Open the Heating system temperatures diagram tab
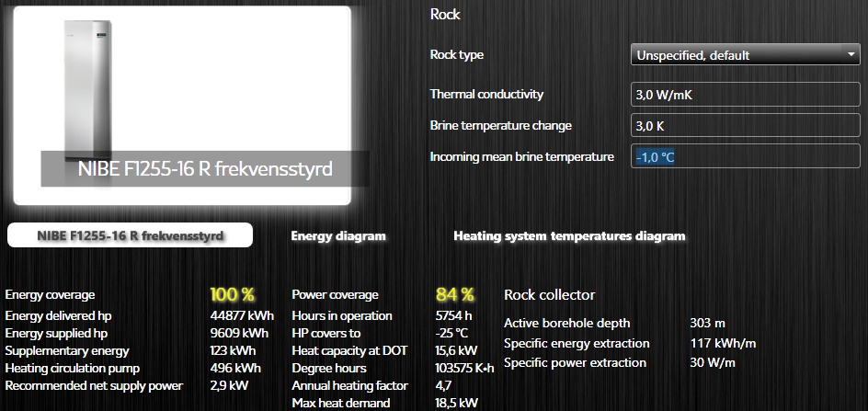 pos(569,236)
